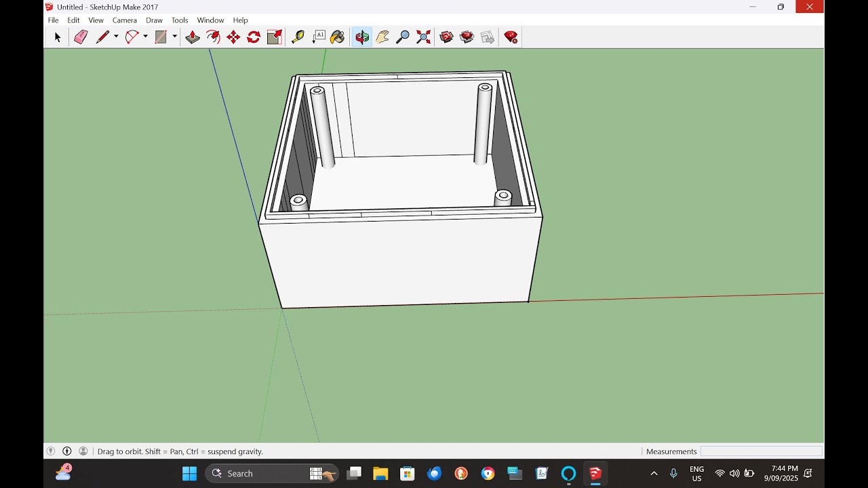Screen dimensions: 868x488
Task: Switch to the Orbit tool
Action: tap(362, 37)
